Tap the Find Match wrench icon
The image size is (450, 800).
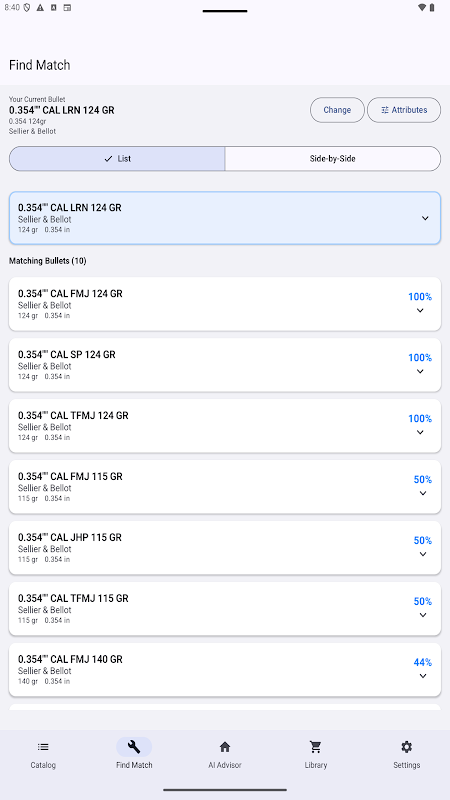pyautogui.click(x=134, y=747)
